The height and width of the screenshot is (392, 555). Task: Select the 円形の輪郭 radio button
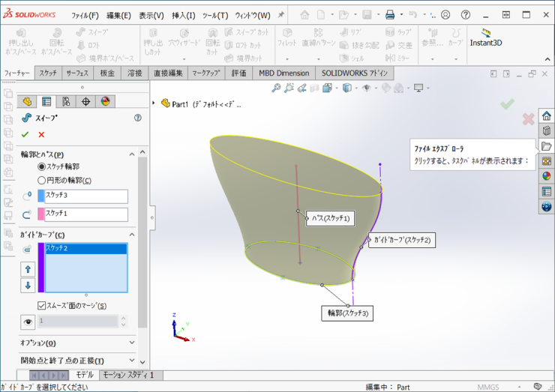(x=41, y=180)
